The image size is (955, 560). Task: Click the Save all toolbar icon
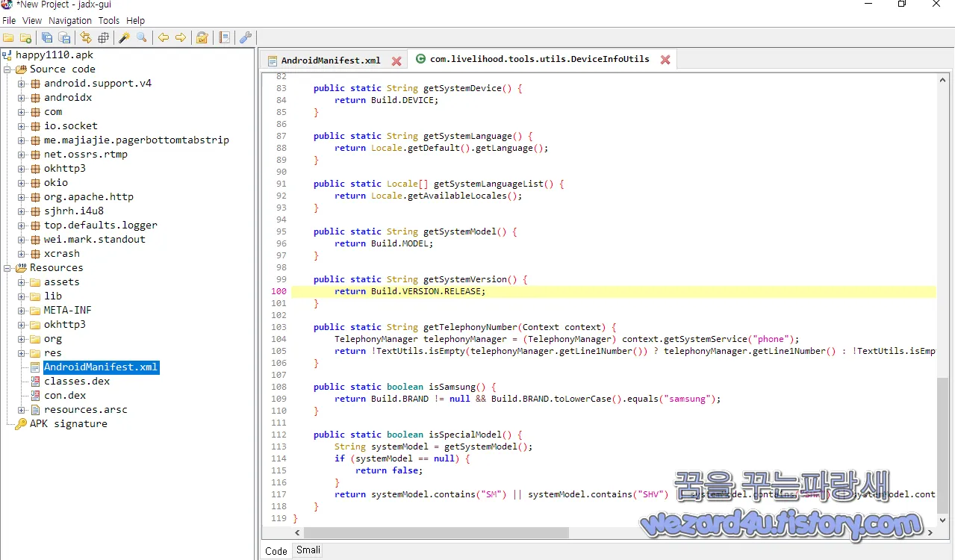click(x=47, y=37)
